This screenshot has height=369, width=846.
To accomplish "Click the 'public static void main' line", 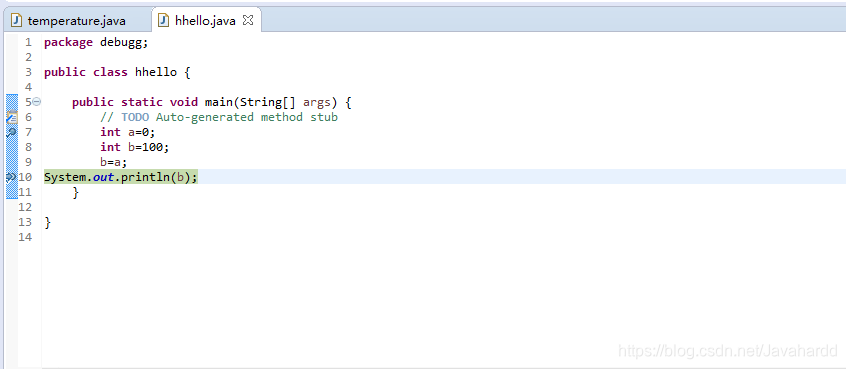I will pyautogui.click(x=212, y=102).
